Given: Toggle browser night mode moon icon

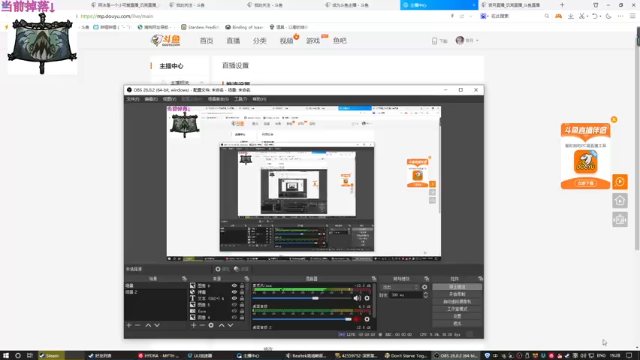Looking at the screenshot, I should (609, 16).
